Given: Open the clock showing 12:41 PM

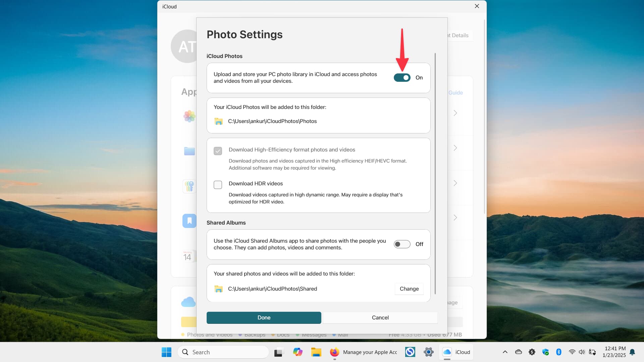Looking at the screenshot, I should [x=614, y=352].
